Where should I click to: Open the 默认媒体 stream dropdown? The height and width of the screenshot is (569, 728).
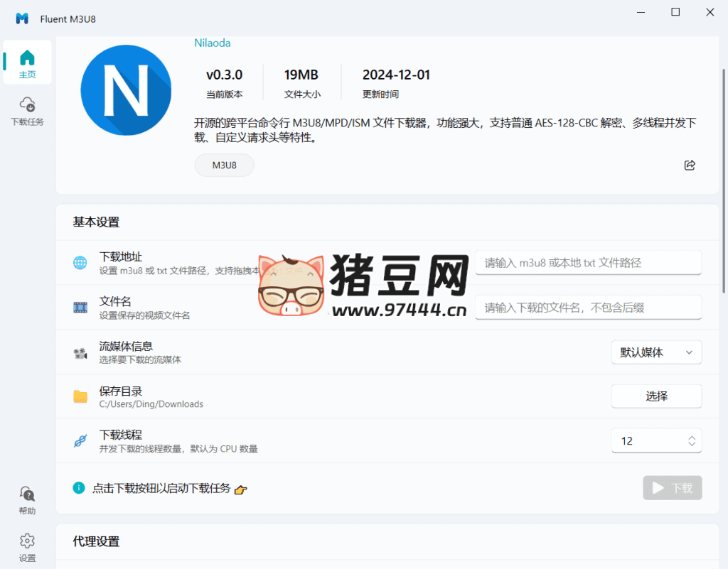click(656, 352)
